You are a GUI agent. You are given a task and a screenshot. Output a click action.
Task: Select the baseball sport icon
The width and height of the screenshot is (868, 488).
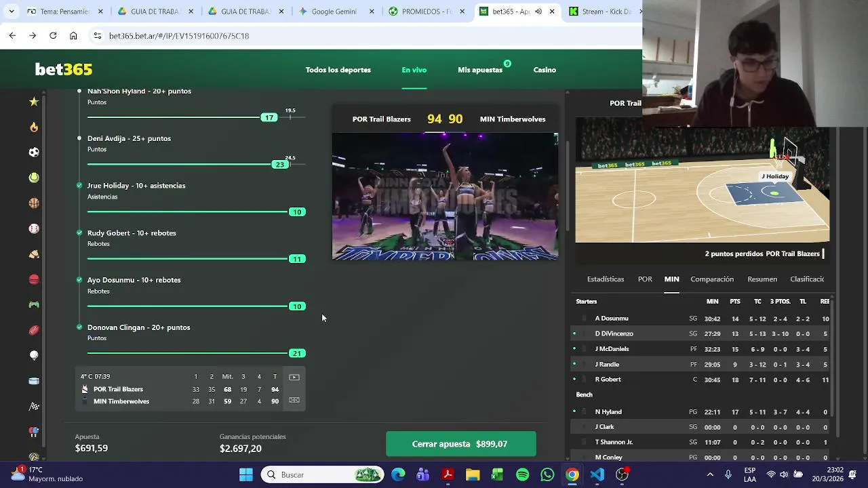34,228
